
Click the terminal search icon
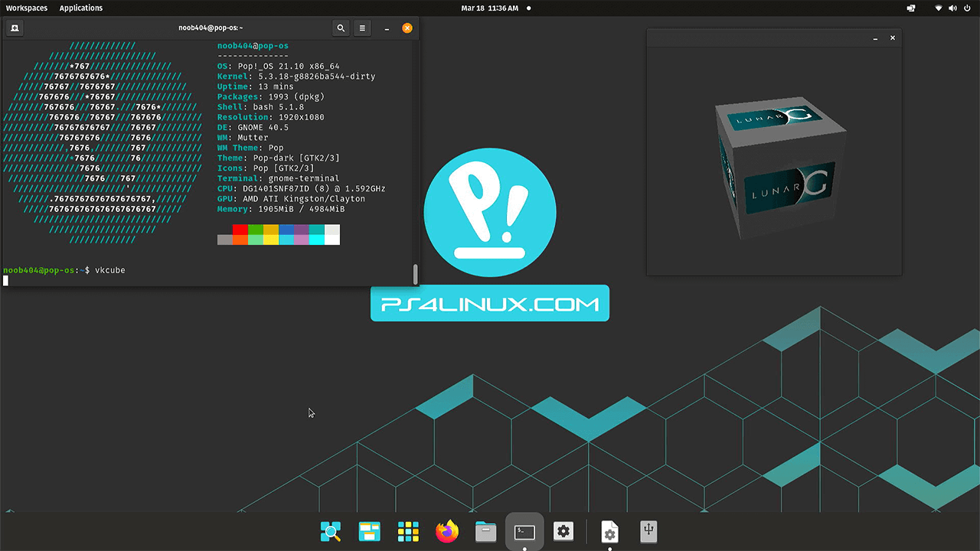[341, 28]
